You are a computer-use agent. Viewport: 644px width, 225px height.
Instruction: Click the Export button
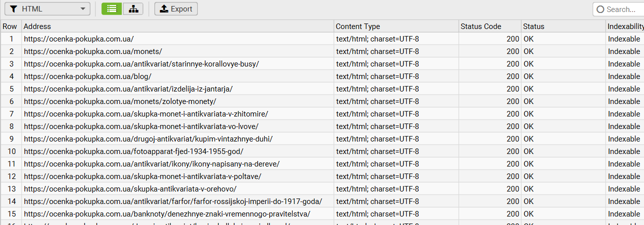click(176, 9)
